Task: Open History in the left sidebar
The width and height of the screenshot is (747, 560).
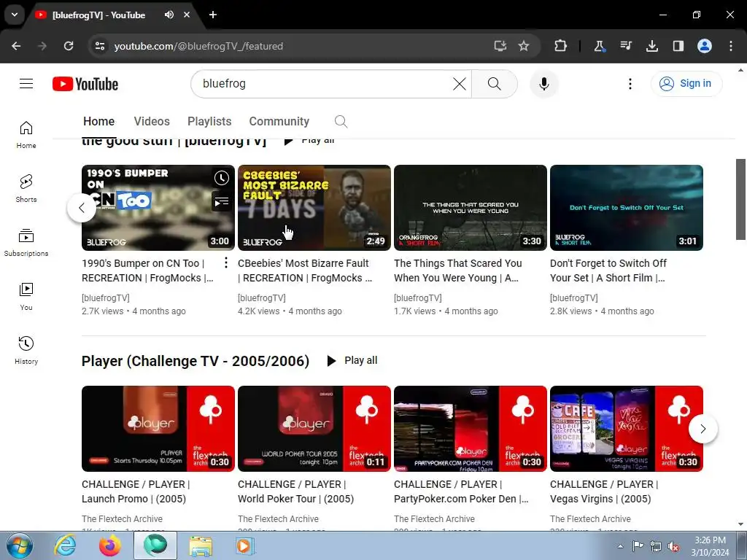Action: click(x=26, y=350)
